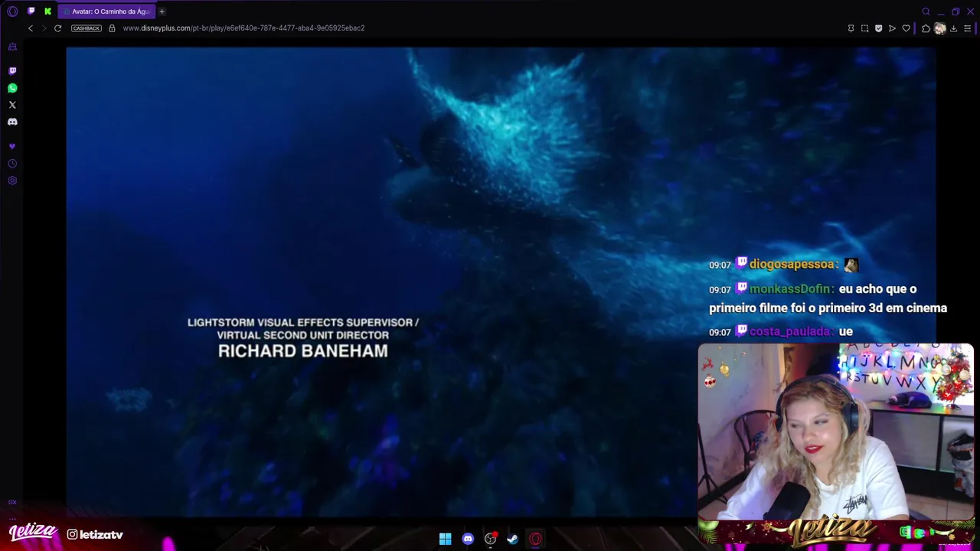Open a new tab with plus button
980x551 pixels.
[x=162, y=11]
